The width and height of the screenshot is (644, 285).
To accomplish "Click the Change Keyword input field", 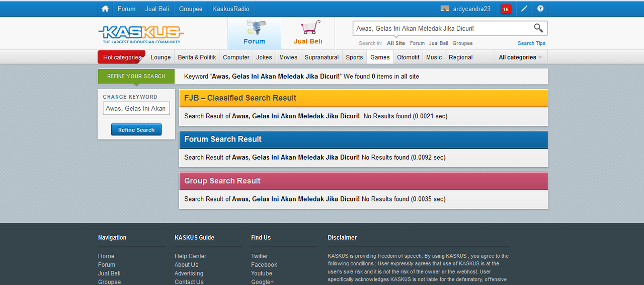I will click(136, 108).
